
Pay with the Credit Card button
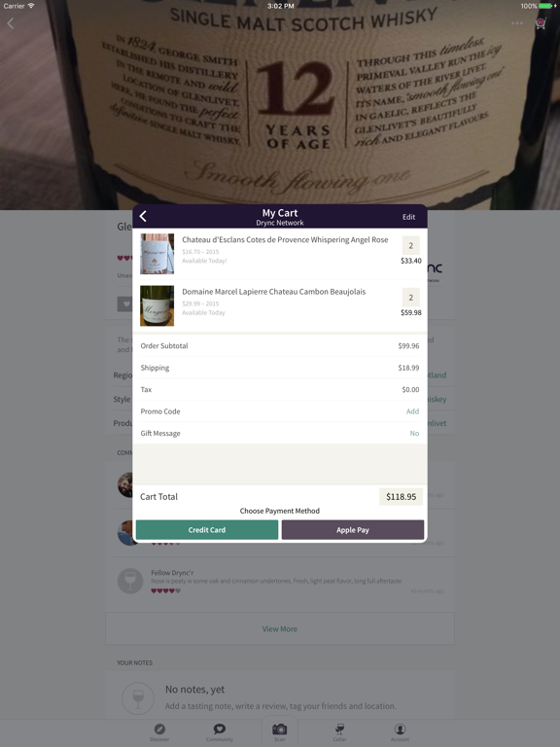[x=207, y=530]
